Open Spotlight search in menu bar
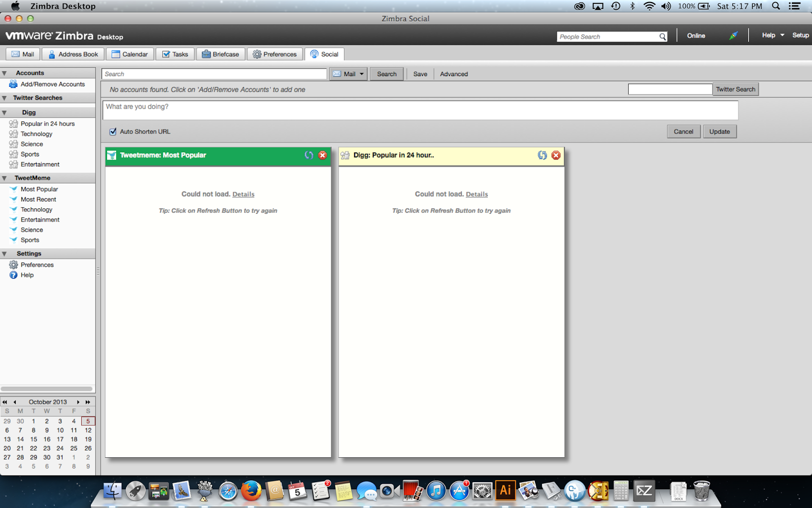812x508 pixels. (776, 6)
